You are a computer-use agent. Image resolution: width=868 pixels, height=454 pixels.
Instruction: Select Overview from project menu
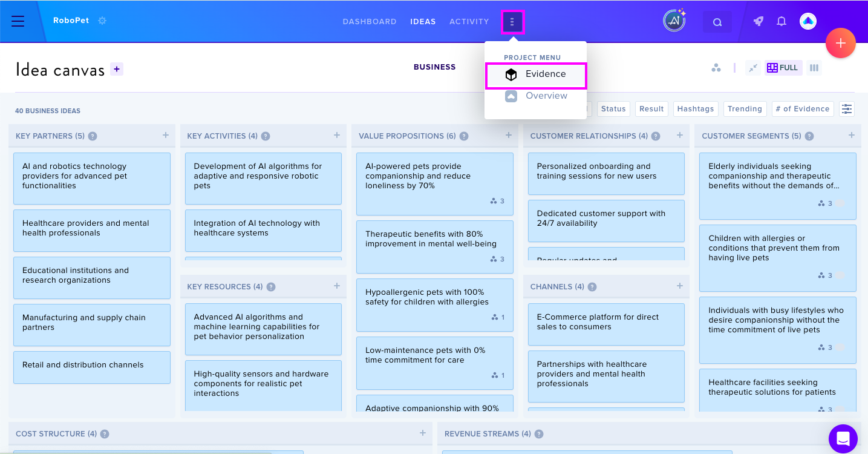(x=535, y=96)
